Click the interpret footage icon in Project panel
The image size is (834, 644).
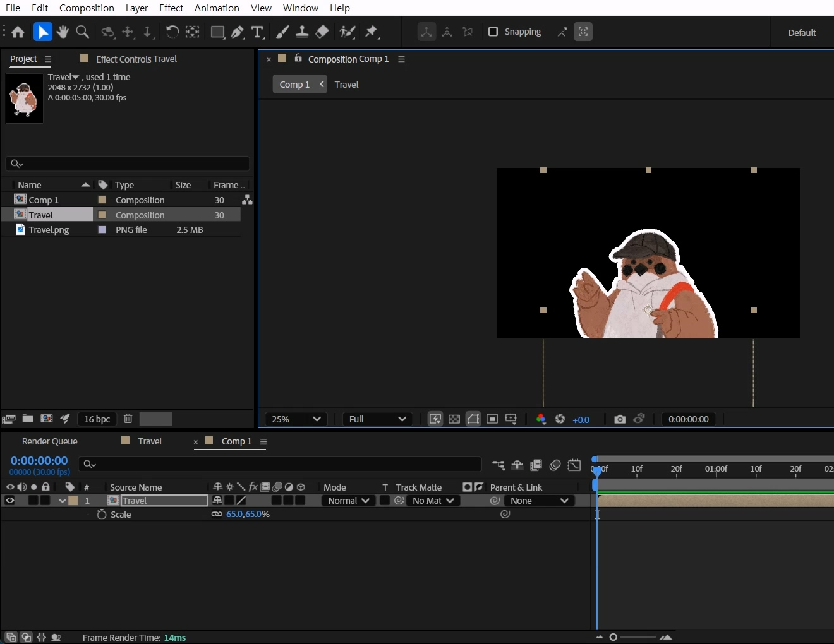[9, 419]
